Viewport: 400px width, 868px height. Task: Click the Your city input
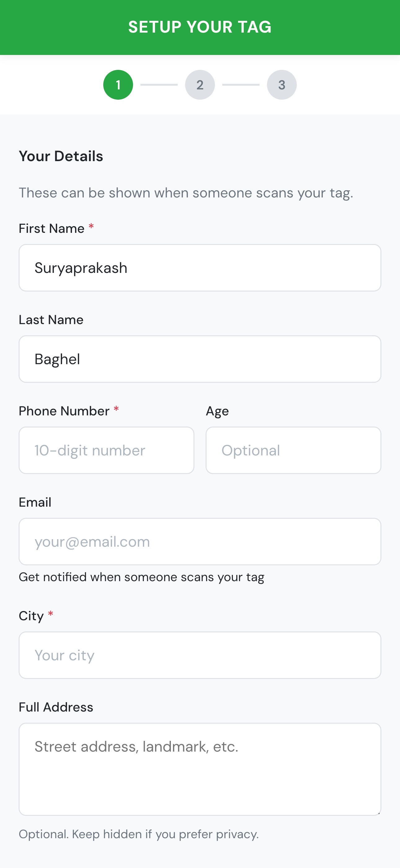pos(200,655)
